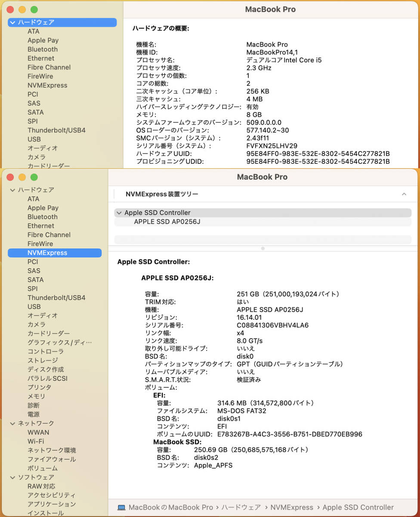
Task: Click the split-pane divider handle dot
Action: pos(263,248)
